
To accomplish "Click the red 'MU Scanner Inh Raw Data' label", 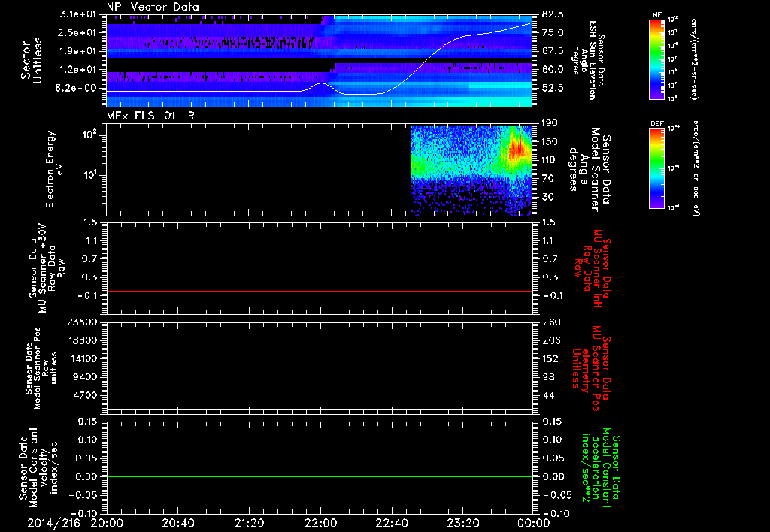I will (x=593, y=268).
